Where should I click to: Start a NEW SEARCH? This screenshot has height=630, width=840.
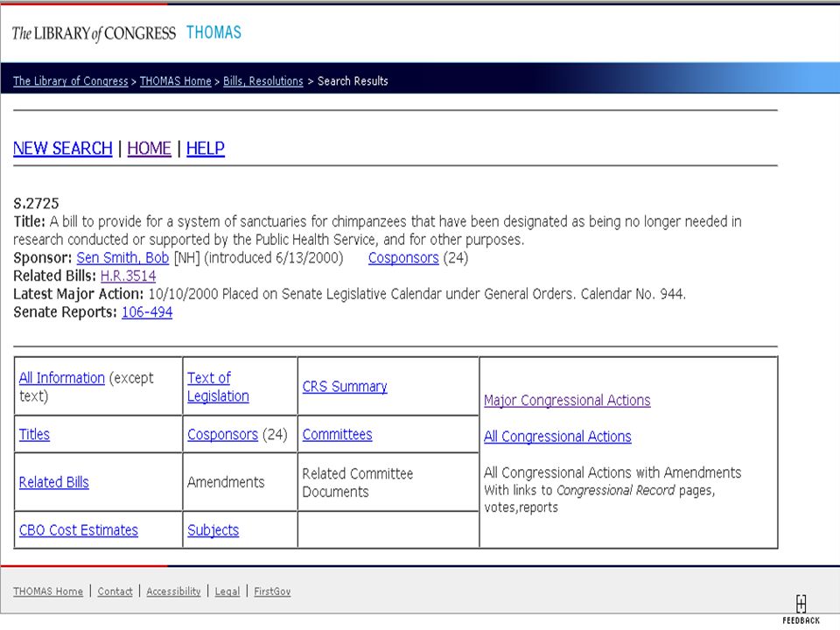coord(63,148)
